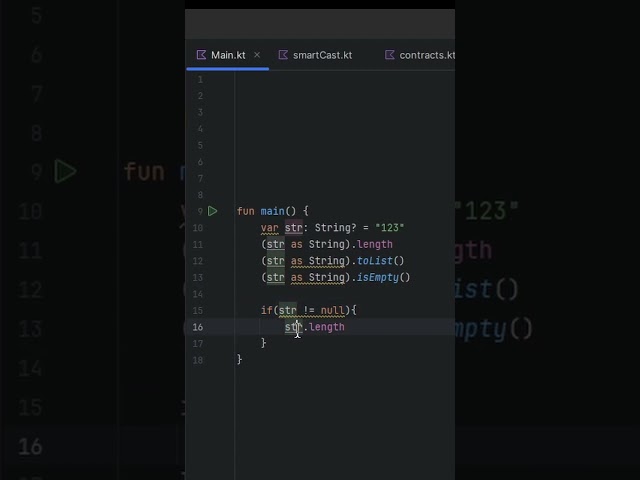Close the Main.kt tab

point(257,55)
